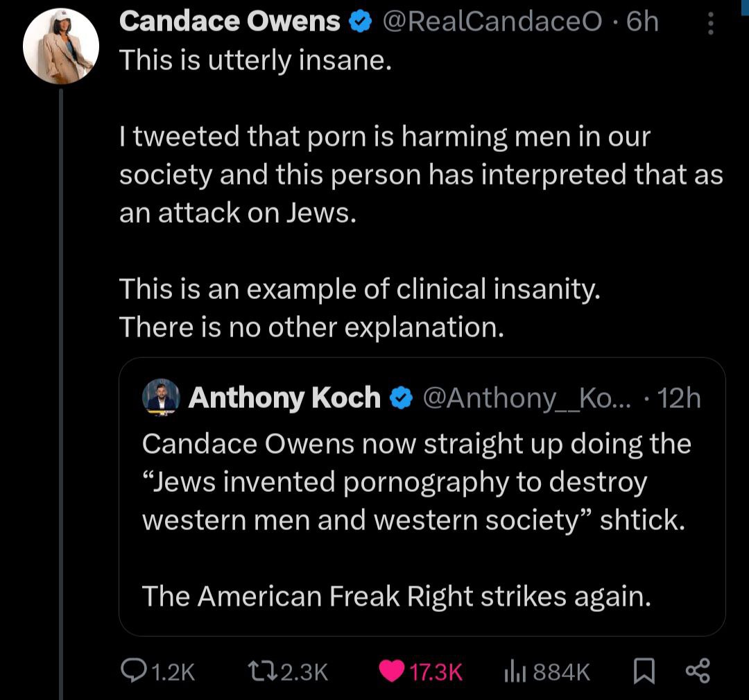Open the @RealCandaceO handle

[x=492, y=22]
